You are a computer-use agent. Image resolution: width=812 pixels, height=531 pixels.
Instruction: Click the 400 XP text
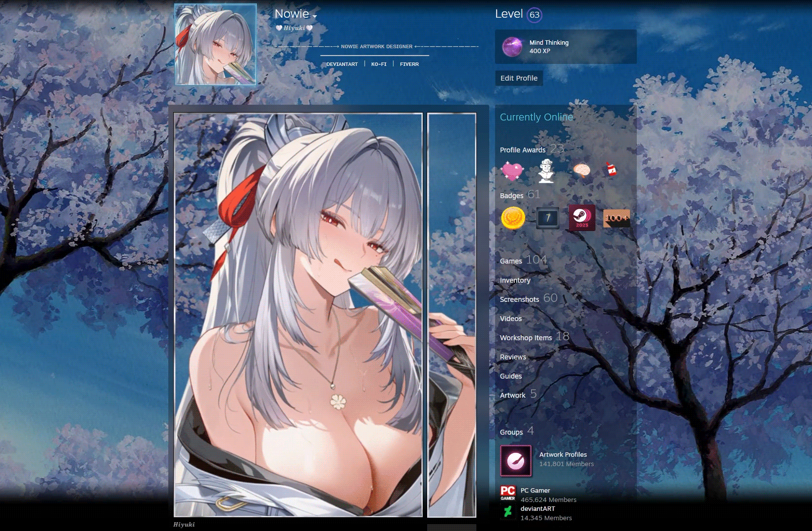point(540,51)
